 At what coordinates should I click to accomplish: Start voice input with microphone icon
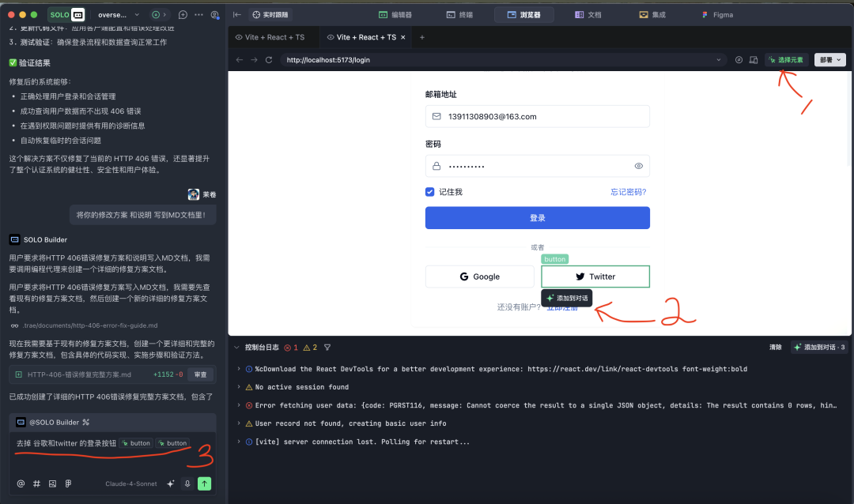(x=187, y=483)
